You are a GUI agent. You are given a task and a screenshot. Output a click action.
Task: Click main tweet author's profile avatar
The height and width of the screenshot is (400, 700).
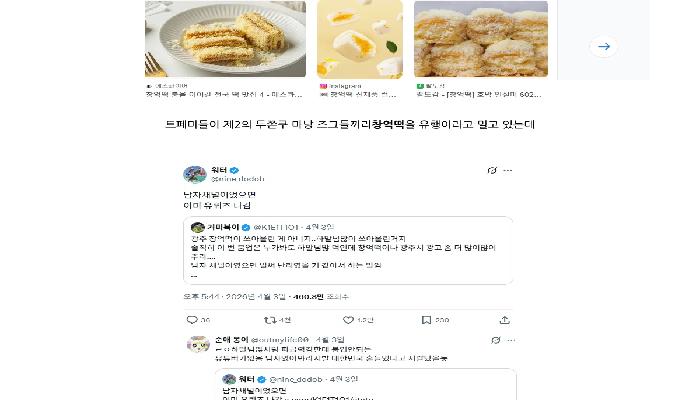[x=194, y=173]
